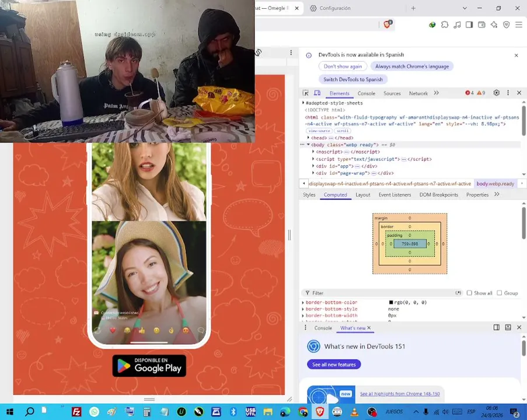Open WhatsApp from the taskbar
The height and width of the screenshot is (420, 527).
click(x=94, y=412)
